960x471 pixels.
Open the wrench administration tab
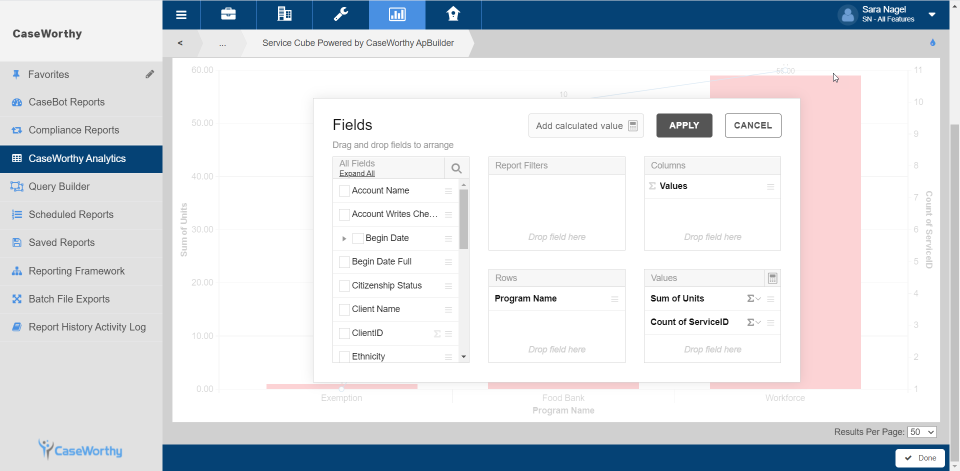pos(340,14)
